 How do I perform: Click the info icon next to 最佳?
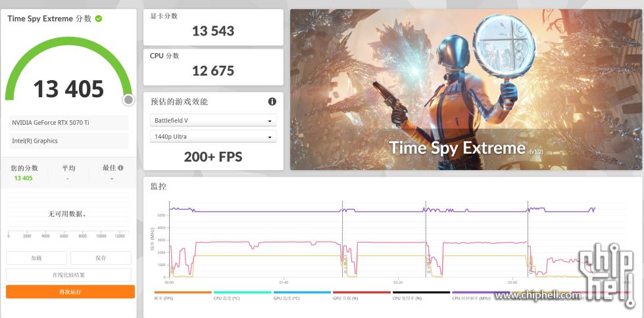tap(120, 168)
